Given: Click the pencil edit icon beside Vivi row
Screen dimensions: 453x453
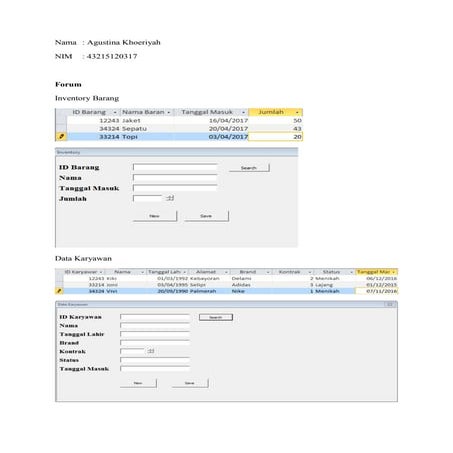Looking at the screenshot, I should tap(59, 291).
